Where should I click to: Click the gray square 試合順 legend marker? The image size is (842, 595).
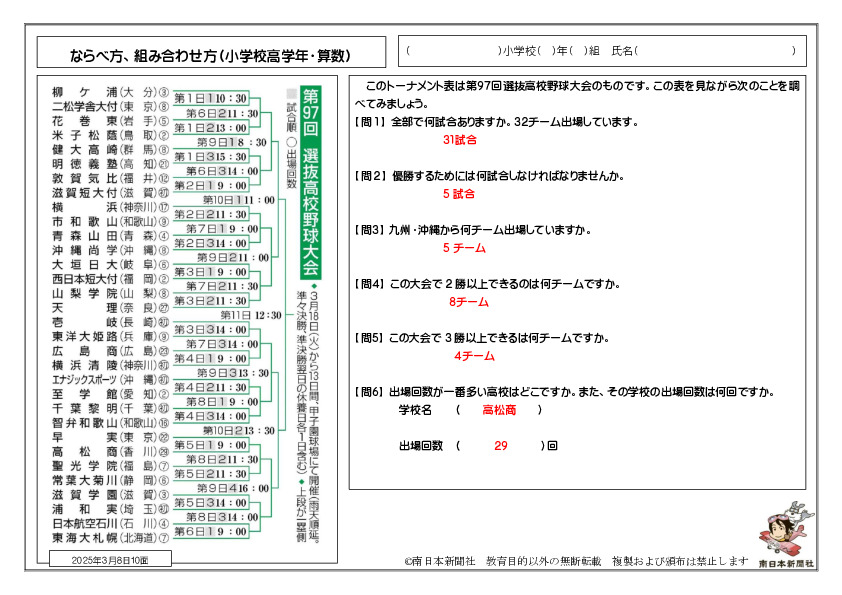291,93
